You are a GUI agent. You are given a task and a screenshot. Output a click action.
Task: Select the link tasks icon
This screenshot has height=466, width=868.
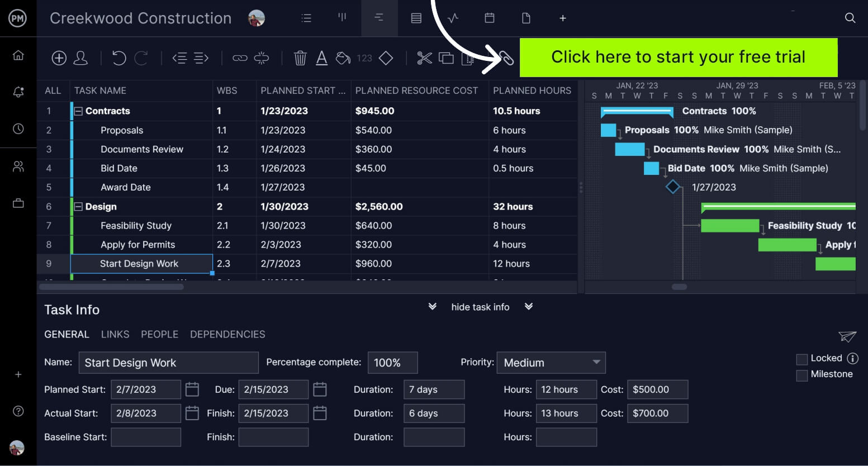tap(240, 58)
